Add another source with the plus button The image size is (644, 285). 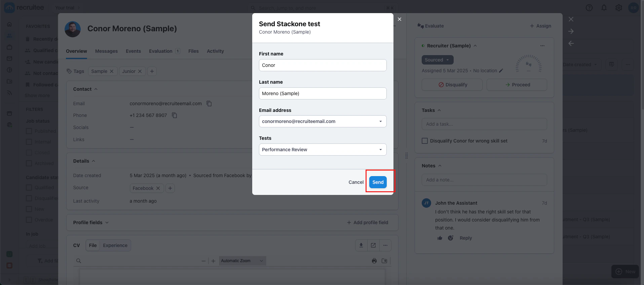170,188
